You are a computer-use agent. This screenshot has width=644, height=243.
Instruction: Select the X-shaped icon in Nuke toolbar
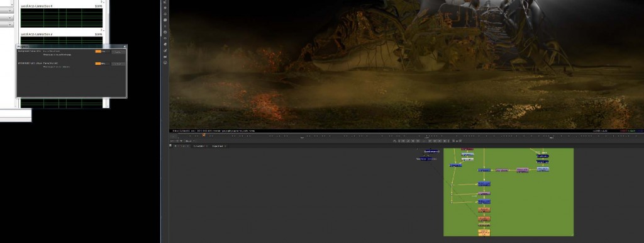[165, 26]
